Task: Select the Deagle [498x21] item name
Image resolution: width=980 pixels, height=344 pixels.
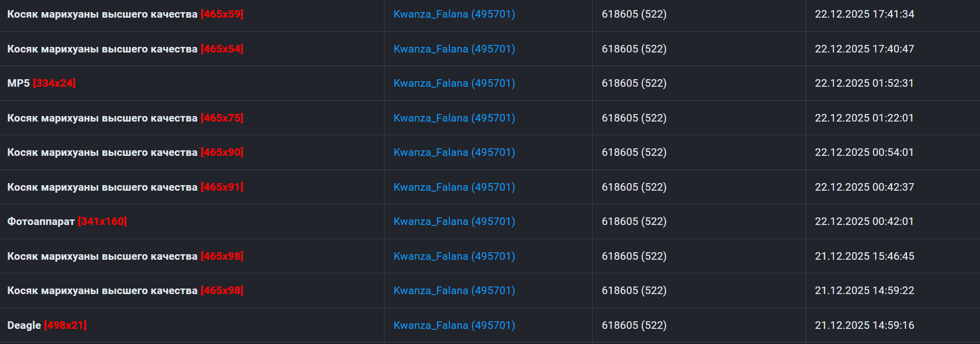Action: 24,325
